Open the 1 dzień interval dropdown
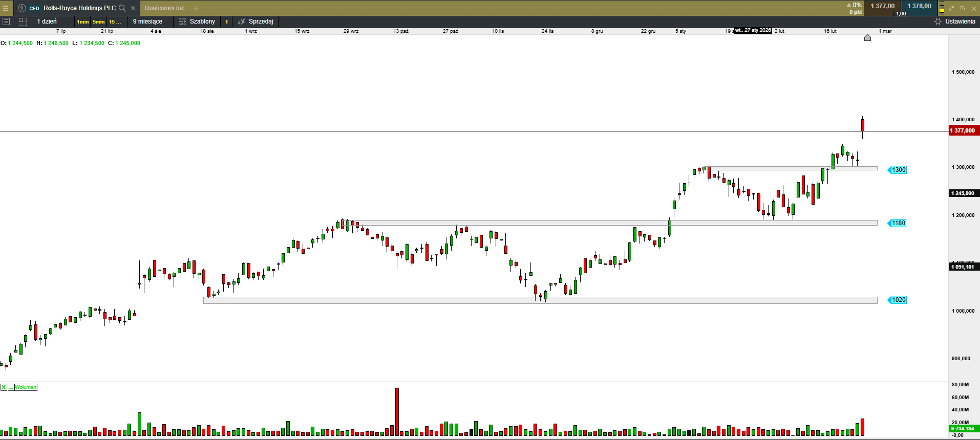Image resolution: width=980 pixels, height=440 pixels. [x=47, y=21]
